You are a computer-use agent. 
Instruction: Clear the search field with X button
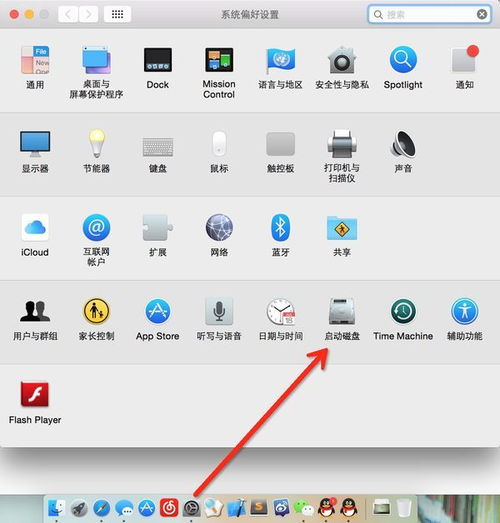pyautogui.click(x=482, y=14)
